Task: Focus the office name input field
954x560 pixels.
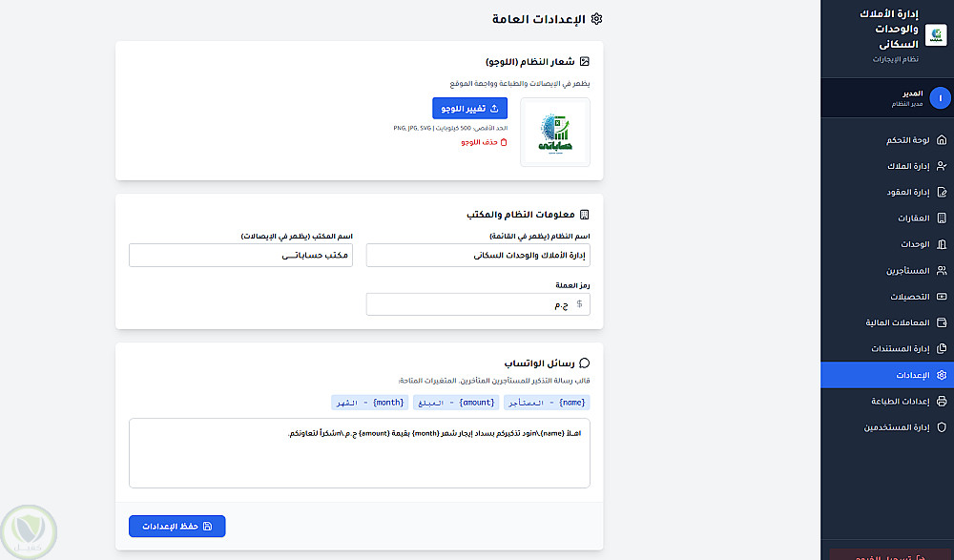Action: 240,256
